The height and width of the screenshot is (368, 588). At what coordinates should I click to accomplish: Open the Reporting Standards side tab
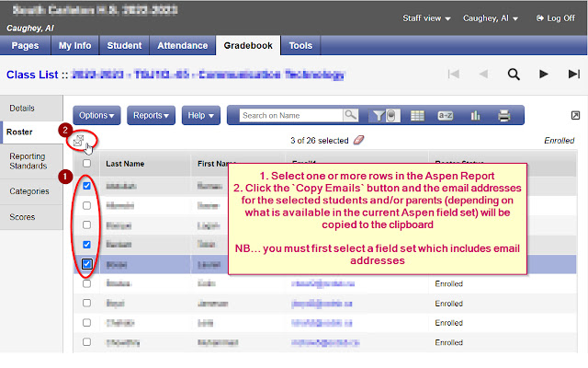tap(31, 161)
